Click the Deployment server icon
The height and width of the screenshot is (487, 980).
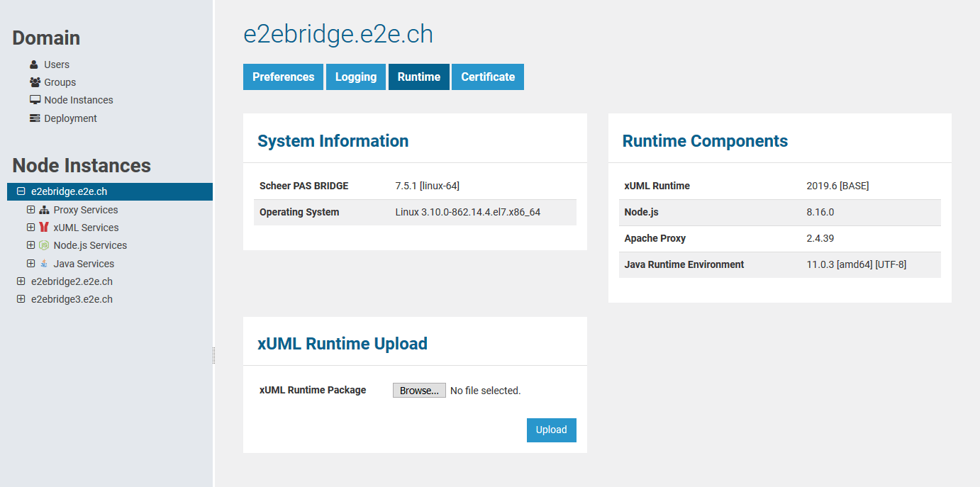click(35, 118)
